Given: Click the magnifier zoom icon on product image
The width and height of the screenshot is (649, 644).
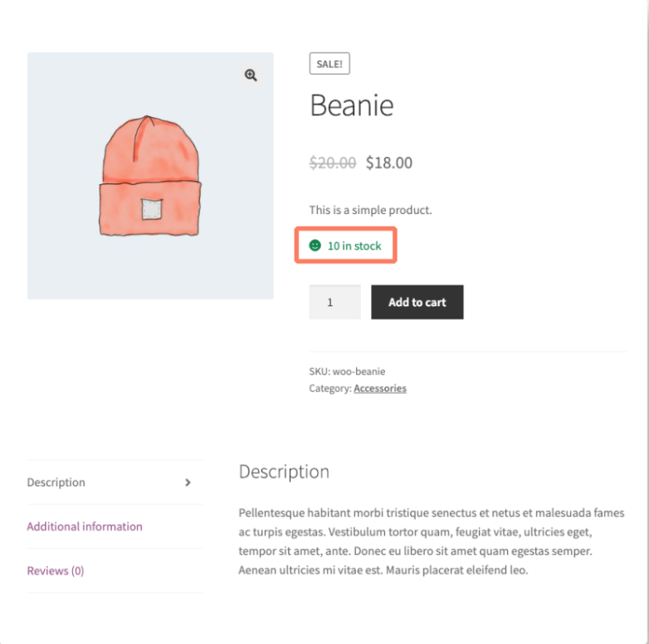Looking at the screenshot, I should tap(251, 76).
